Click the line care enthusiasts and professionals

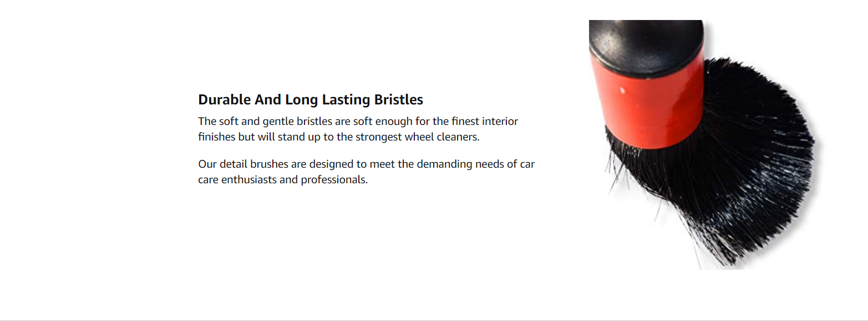pos(283,180)
